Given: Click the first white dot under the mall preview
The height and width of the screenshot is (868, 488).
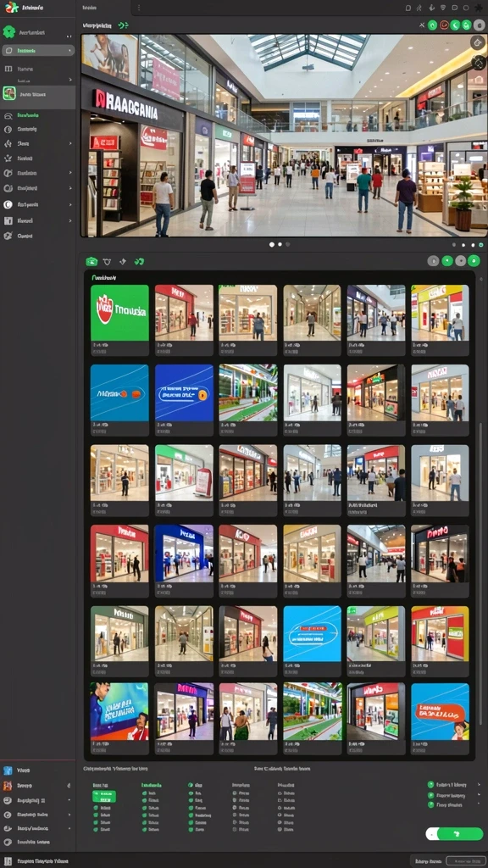Looking at the screenshot, I should coord(272,244).
